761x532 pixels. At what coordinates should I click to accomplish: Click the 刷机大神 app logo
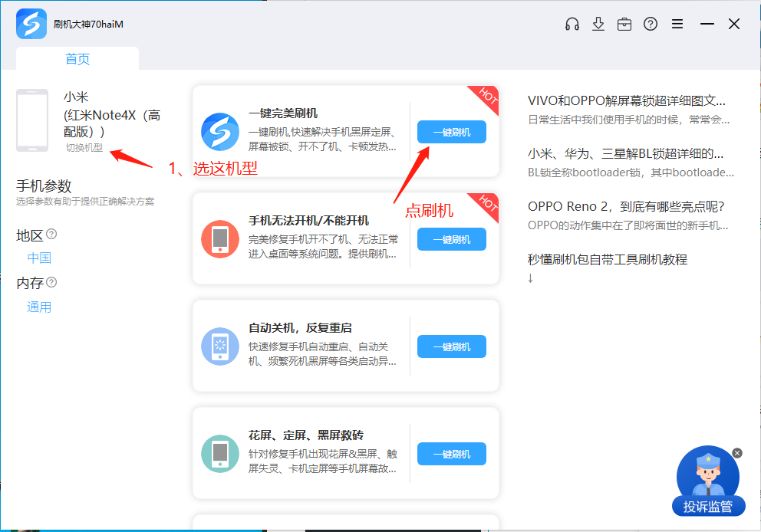pos(31,24)
